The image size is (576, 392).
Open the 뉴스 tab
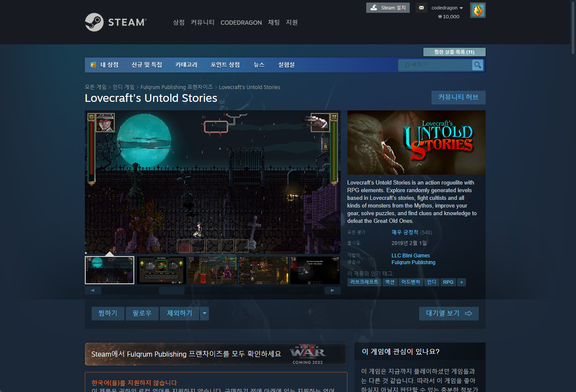(x=259, y=65)
